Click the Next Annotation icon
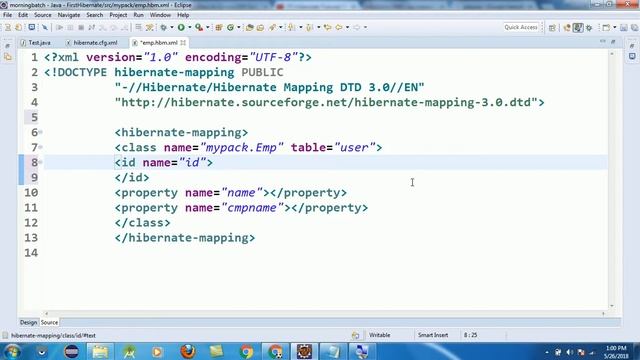This screenshot has width=640, height=360. pyautogui.click(x=291, y=27)
